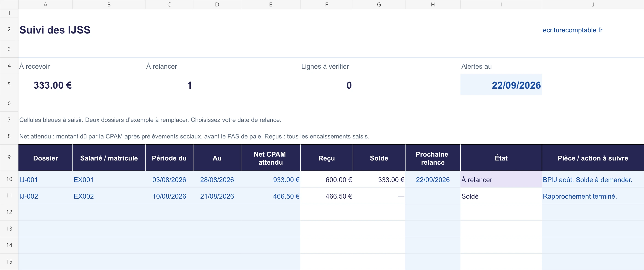Select column A header
644x270 pixels.
[46, 5]
